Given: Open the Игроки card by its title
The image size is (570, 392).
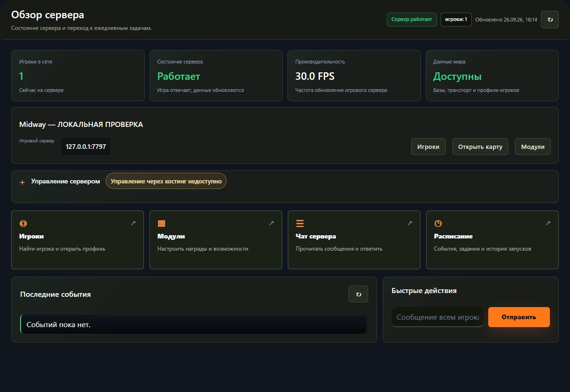Looking at the screenshot, I should coord(31,236).
